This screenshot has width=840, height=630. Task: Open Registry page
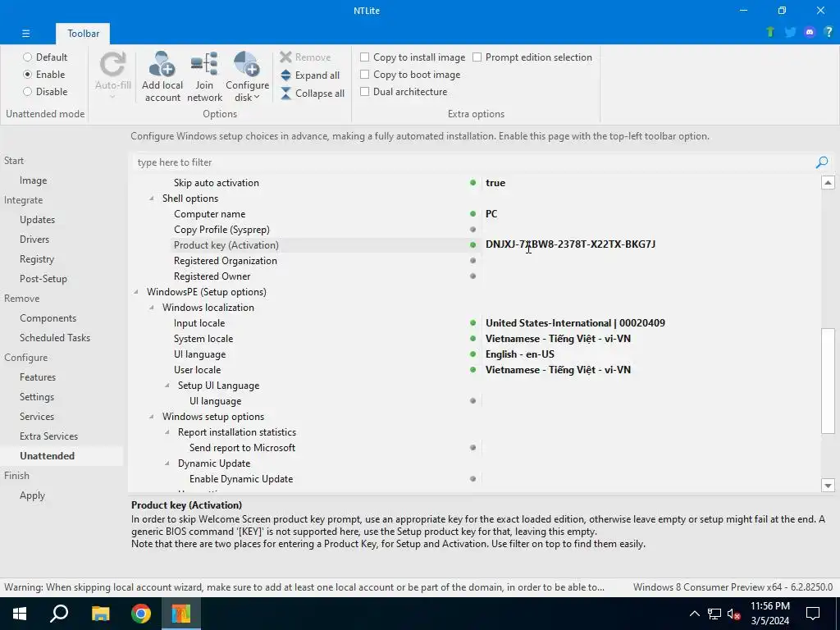pos(37,259)
